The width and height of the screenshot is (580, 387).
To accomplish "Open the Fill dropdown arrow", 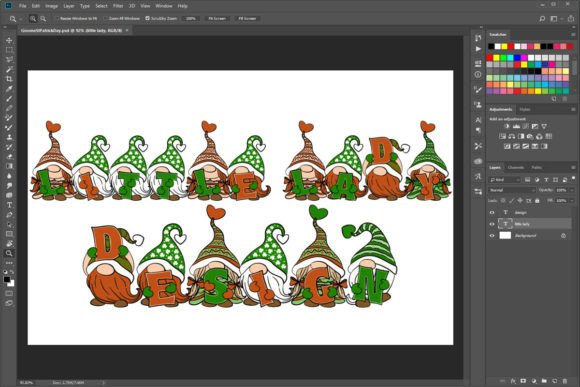I will point(571,201).
